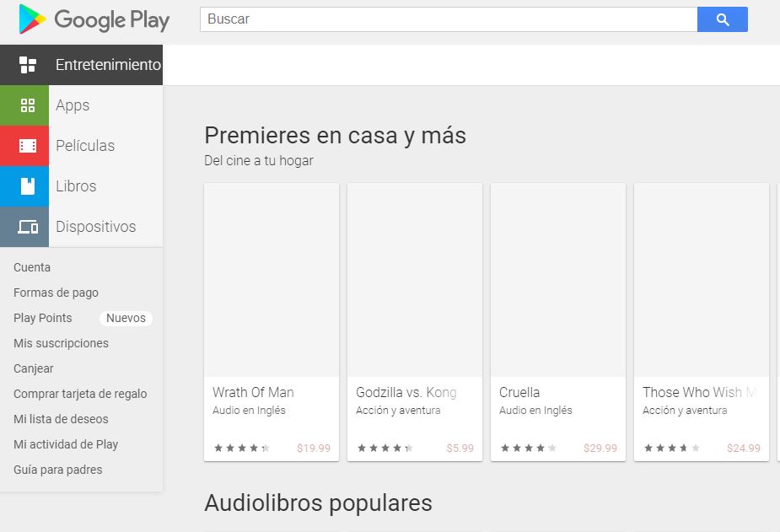Select the Cruella movie title

pyautogui.click(x=519, y=392)
